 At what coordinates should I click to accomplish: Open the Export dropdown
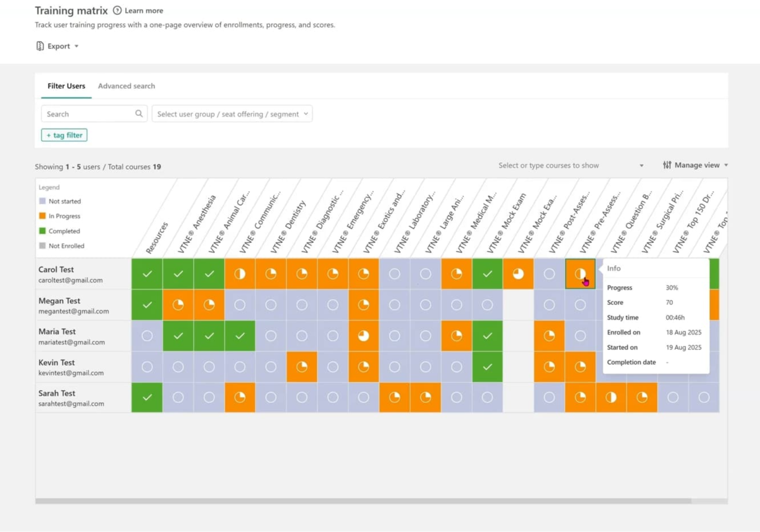[76, 46]
